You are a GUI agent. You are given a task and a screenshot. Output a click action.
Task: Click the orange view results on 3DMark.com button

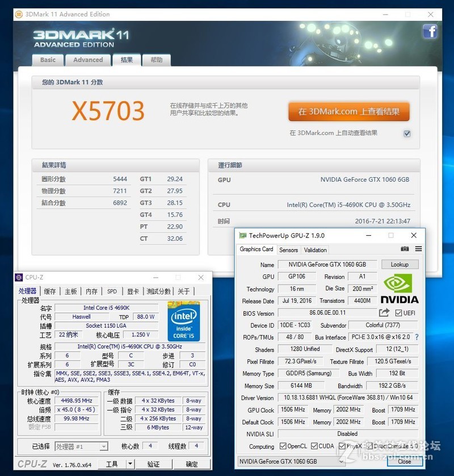tap(348, 111)
